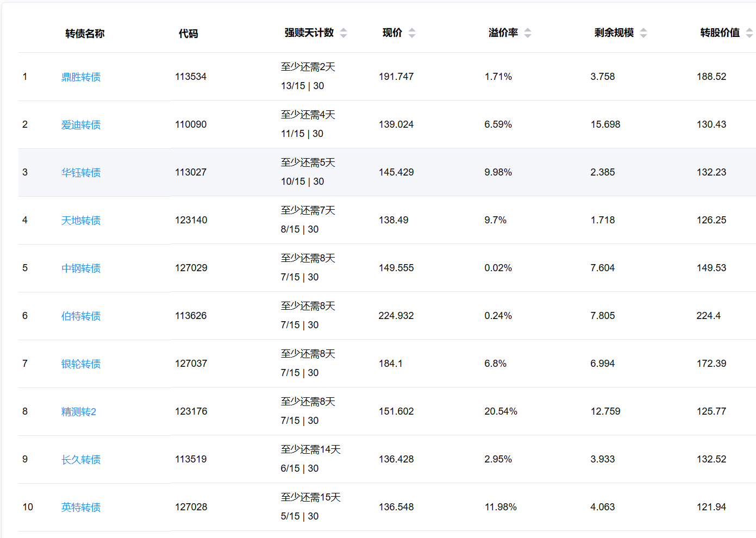
Task: Click the sort arrows beside 强赎天计数
Action: point(343,33)
